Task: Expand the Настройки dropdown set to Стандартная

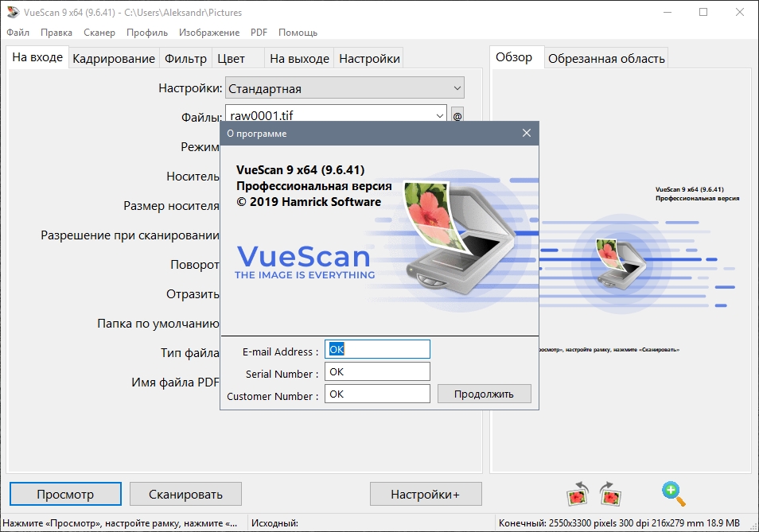Action: [x=457, y=88]
